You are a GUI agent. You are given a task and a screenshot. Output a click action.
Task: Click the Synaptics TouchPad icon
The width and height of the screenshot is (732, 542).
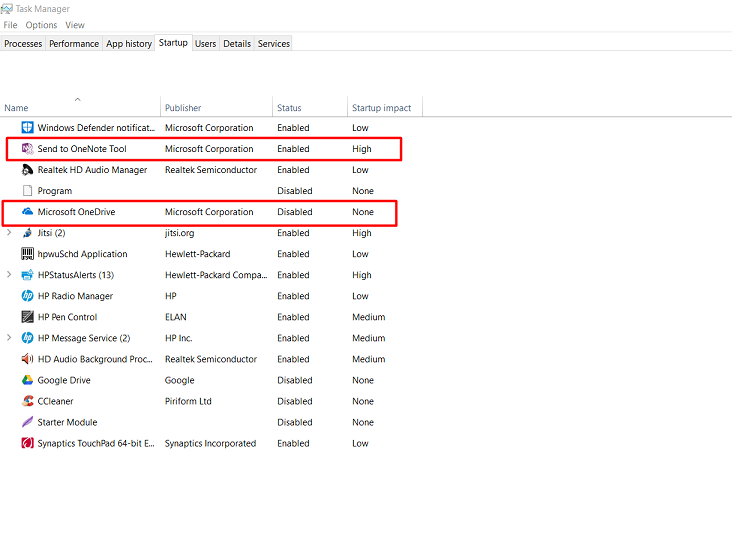(28, 443)
